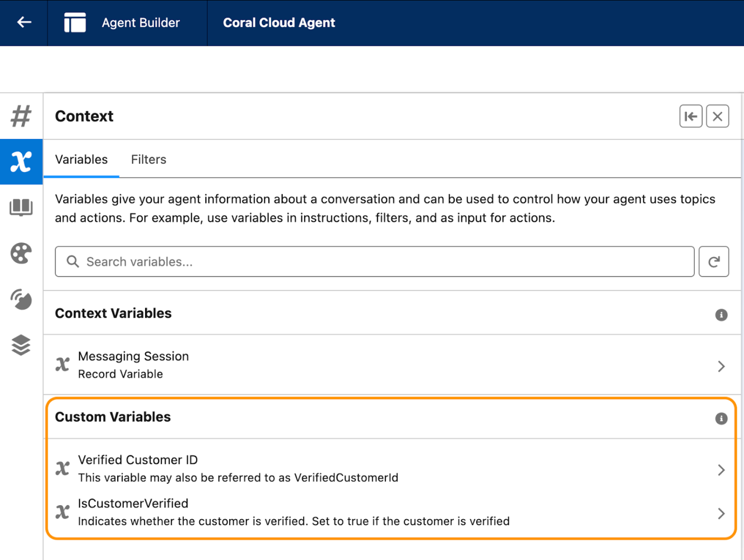Expand the Verified Customer ID chevron
Viewport: 744px width, 560px height.
(721, 470)
